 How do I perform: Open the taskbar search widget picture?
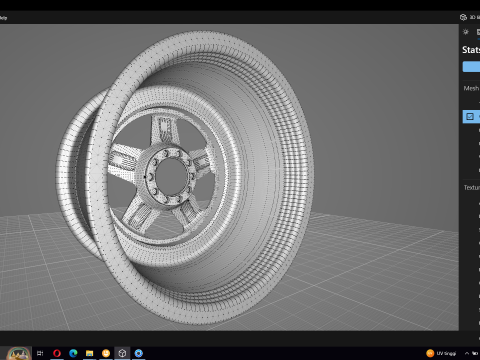click(x=19, y=353)
